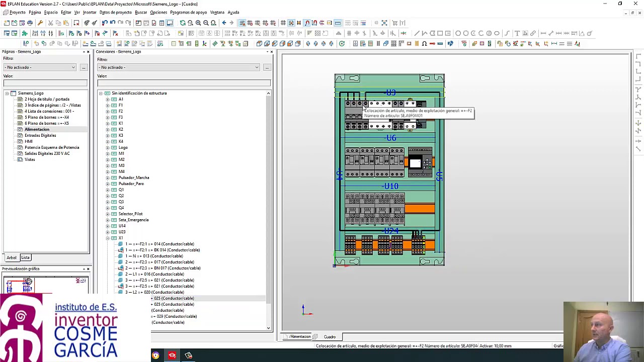This screenshot has height=362, width=644.
Task: Toggle the highlighted graphical preview button
Action: tap(170, 23)
